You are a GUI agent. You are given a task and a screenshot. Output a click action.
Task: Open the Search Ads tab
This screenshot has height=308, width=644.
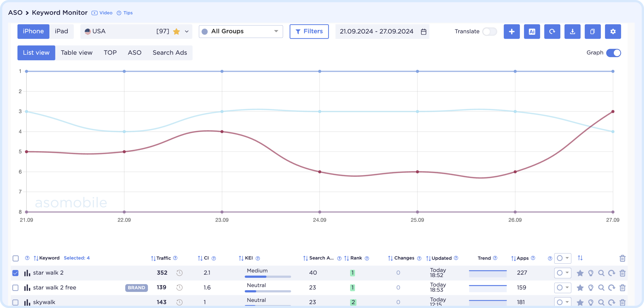tap(170, 53)
